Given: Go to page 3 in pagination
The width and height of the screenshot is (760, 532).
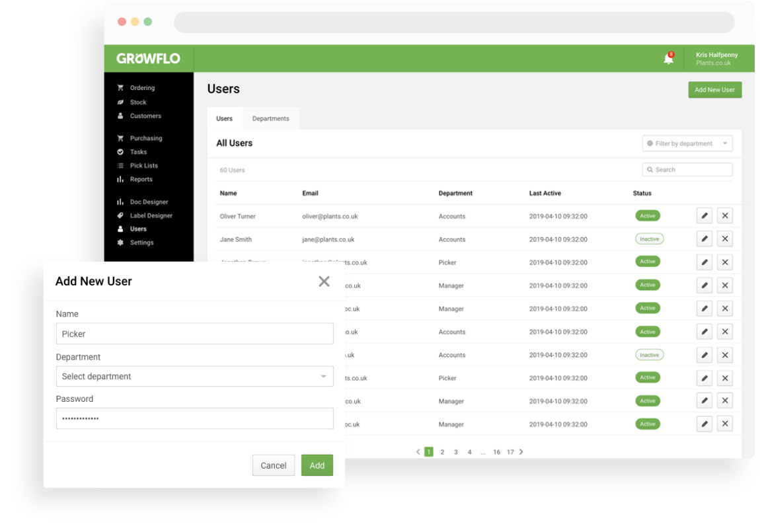Looking at the screenshot, I should (455, 452).
